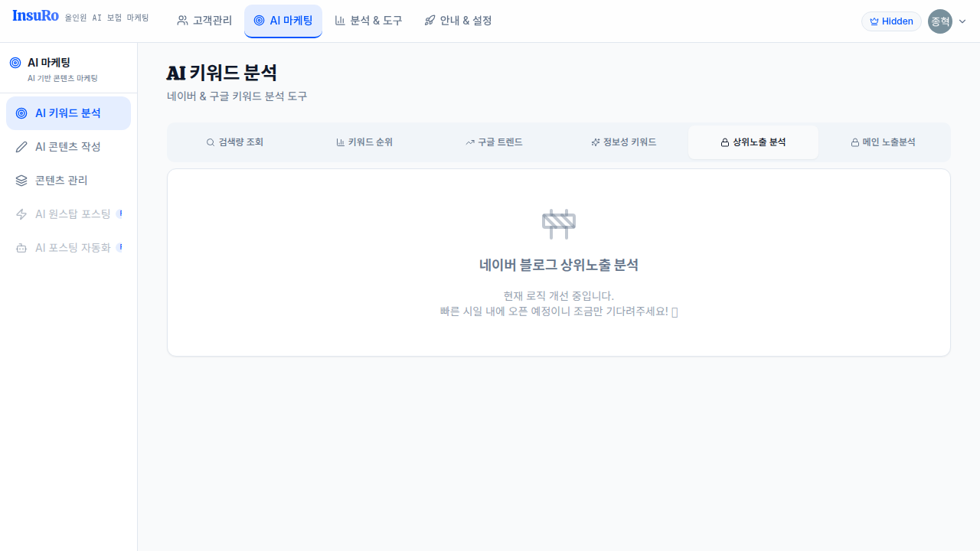The width and height of the screenshot is (980, 551).
Task: Open the 고객관리 menu
Action: 204,21
